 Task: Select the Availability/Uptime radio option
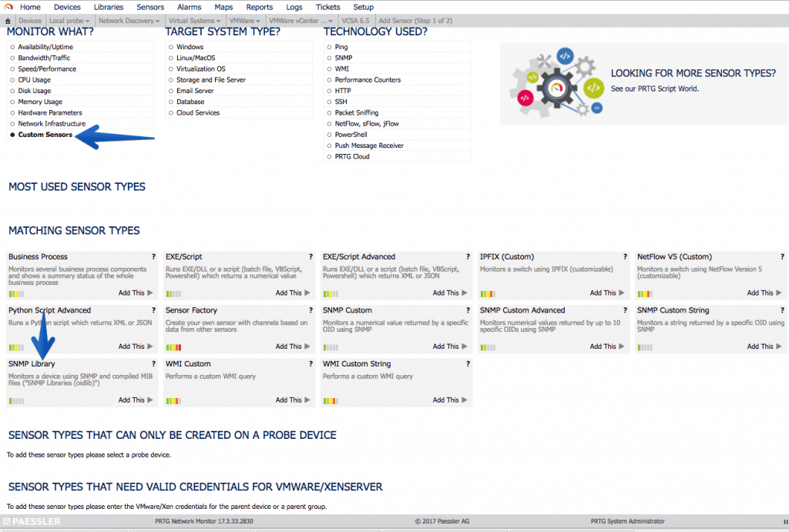coord(12,47)
